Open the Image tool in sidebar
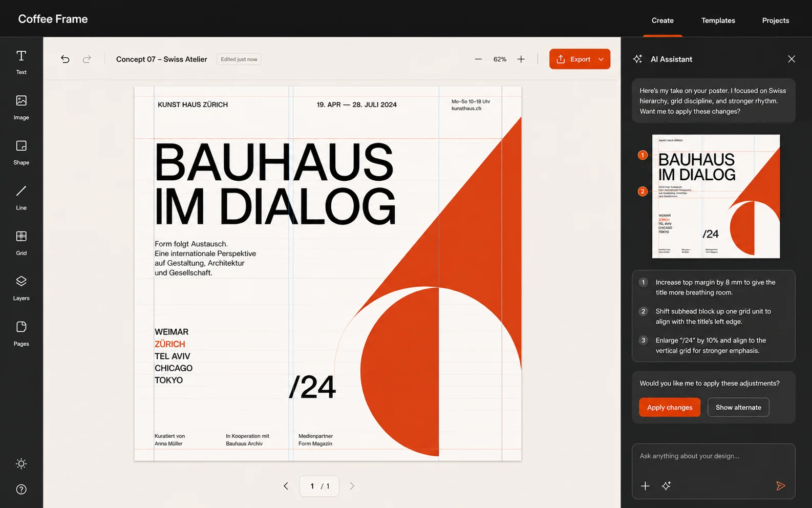Image resolution: width=812 pixels, height=508 pixels. coord(21,108)
